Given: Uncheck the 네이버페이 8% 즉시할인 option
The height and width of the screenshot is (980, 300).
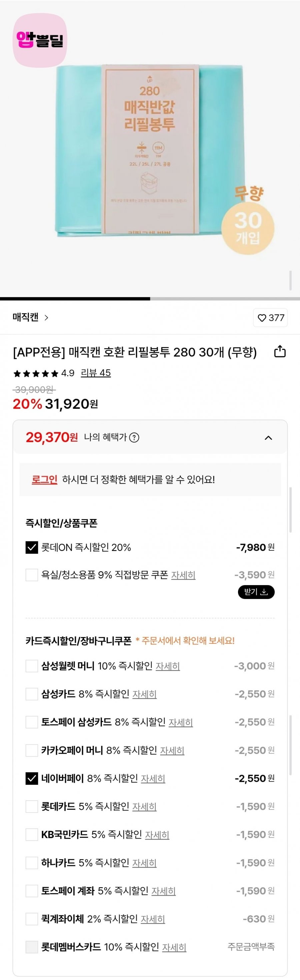Looking at the screenshot, I should click(32, 778).
